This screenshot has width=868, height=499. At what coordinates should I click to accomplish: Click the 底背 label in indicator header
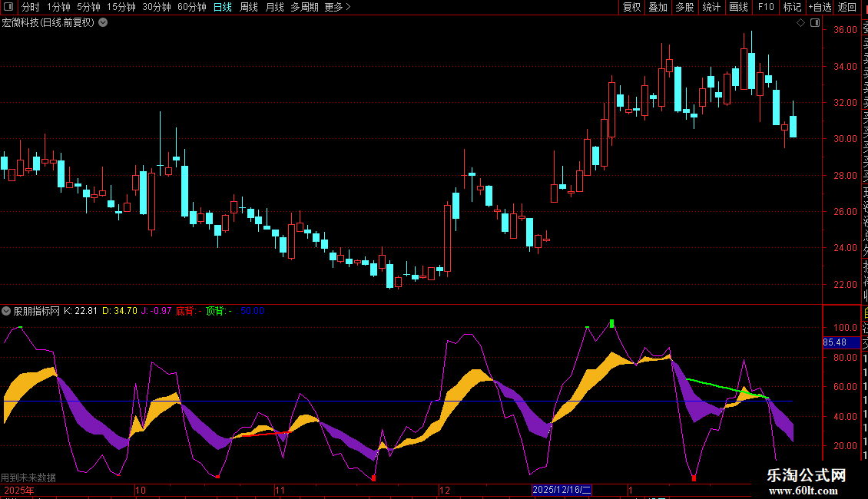point(185,311)
